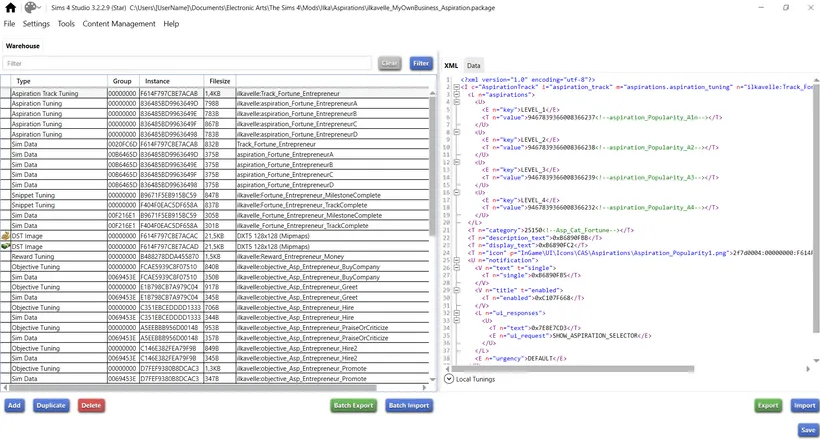Collapse the ui_responses node in XML editor
820x440 pixels.
click(457, 313)
